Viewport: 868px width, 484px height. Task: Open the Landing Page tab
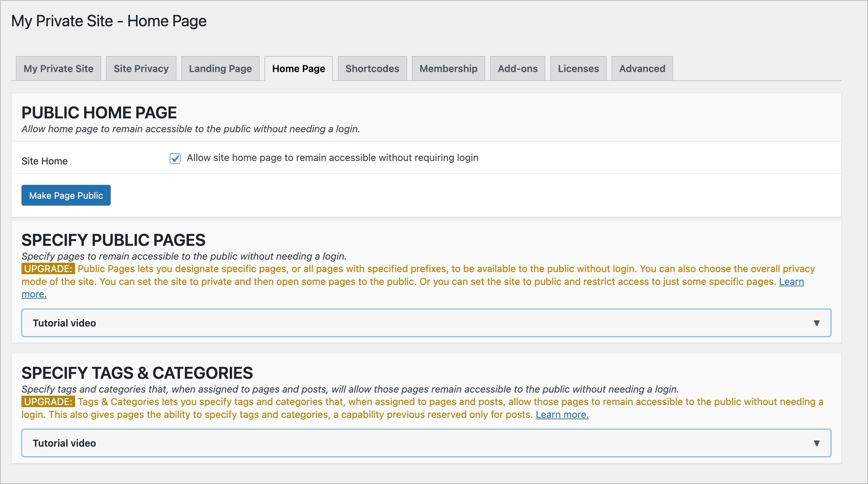220,68
